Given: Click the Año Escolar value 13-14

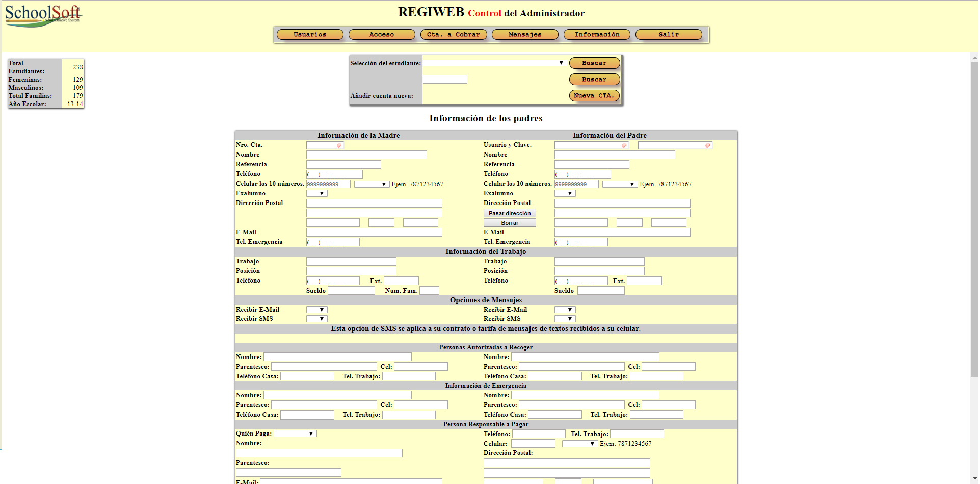Looking at the screenshot, I should coord(75,104).
